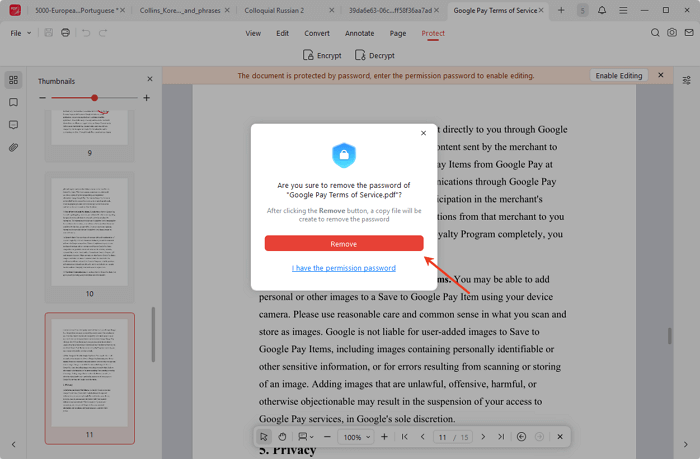Click the thumbnail size slider handle
This screenshot has width=700, height=459.
94,97
